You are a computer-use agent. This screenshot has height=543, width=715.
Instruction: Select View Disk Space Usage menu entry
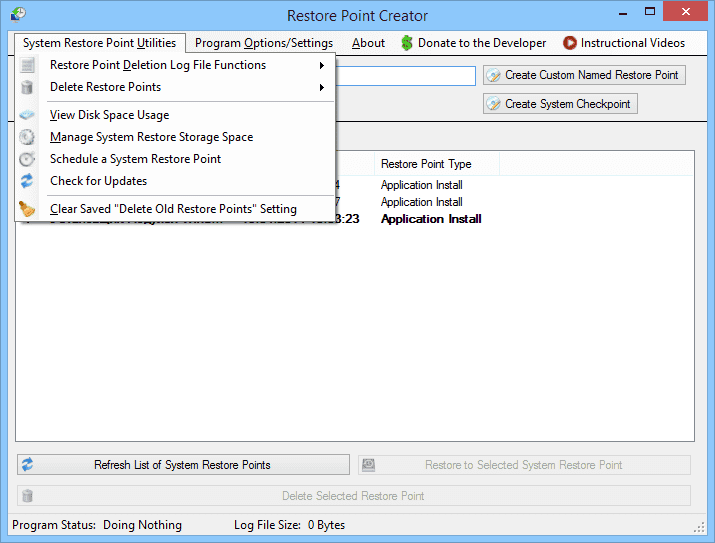coord(110,115)
